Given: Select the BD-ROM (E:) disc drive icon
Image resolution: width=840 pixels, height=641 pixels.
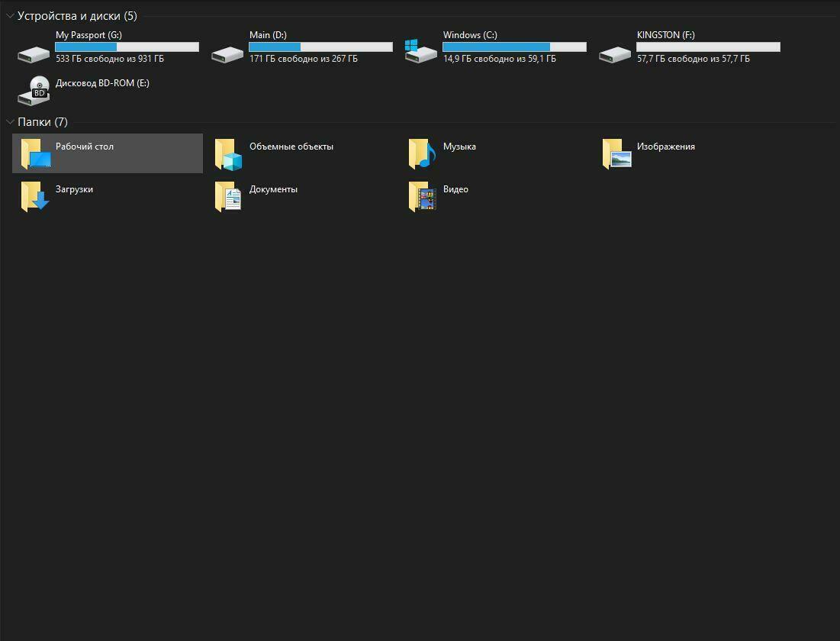Looking at the screenshot, I should point(34,91).
